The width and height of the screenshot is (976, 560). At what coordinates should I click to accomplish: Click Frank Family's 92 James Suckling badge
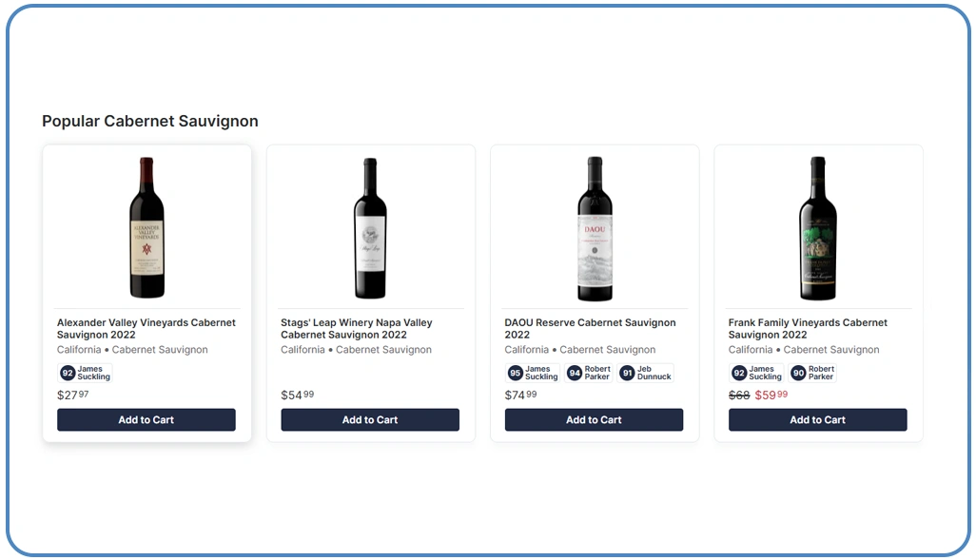[756, 374]
